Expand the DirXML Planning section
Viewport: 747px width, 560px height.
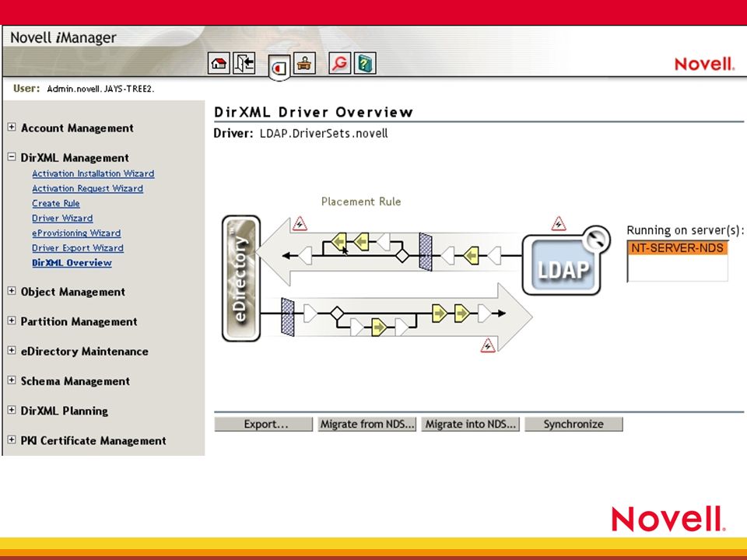pos(12,410)
